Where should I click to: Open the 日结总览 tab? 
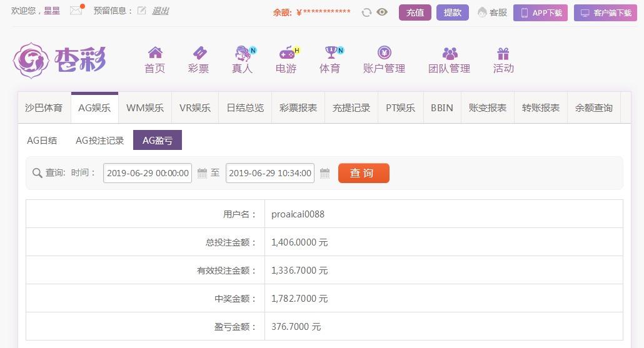click(x=245, y=108)
